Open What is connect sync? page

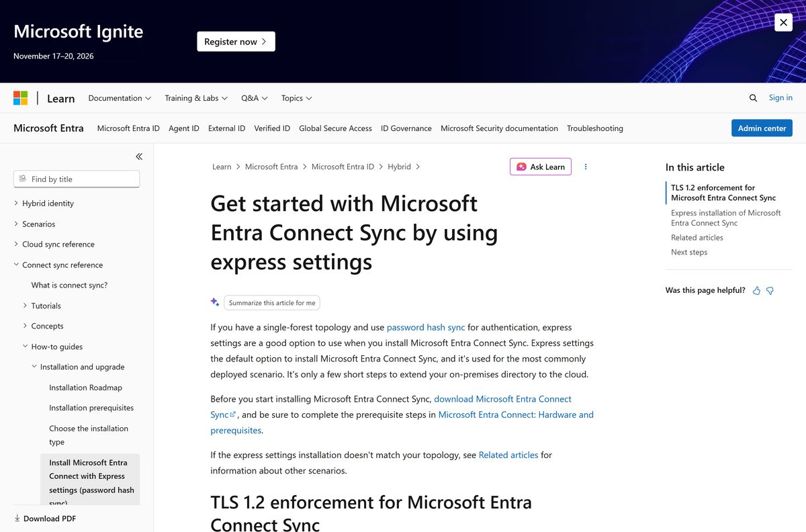coord(69,285)
